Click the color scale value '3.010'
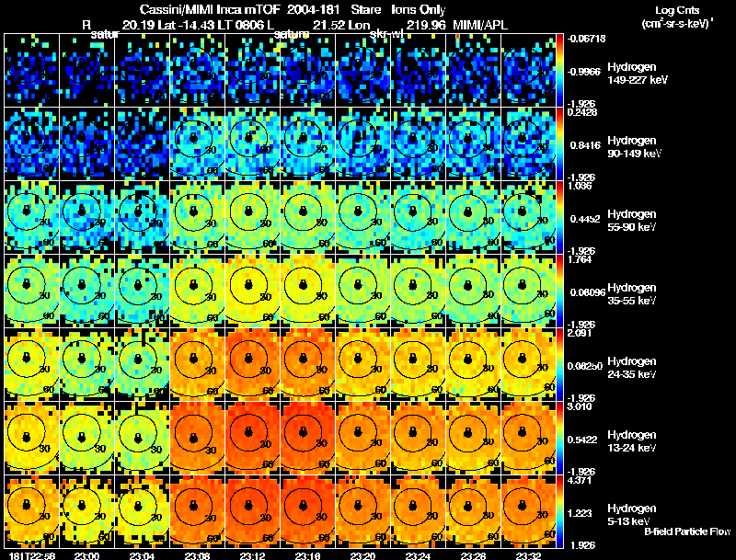The width and height of the screenshot is (736, 560). tap(580, 406)
